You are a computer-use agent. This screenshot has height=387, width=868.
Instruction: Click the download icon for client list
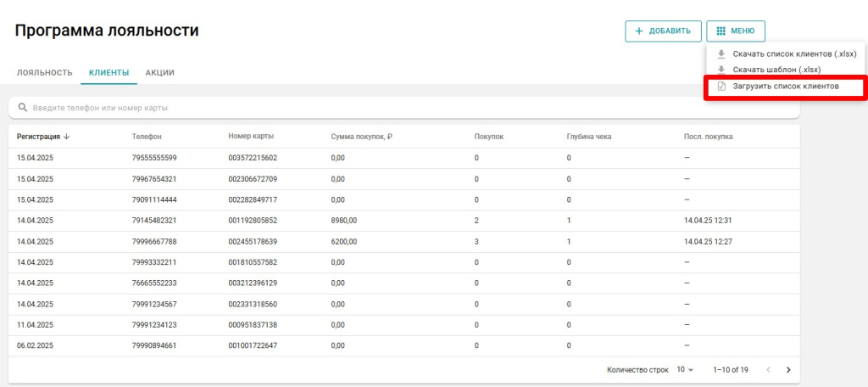pyautogui.click(x=721, y=53)
